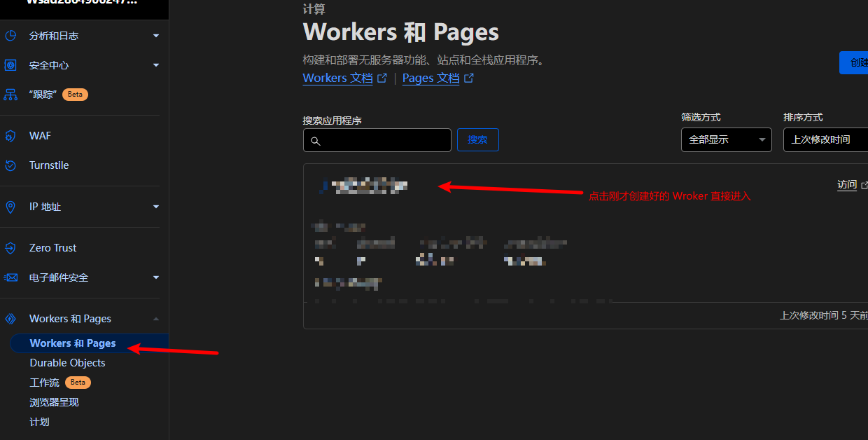Click the blue 创建 button
Image resolution: width=868 pixels, height=440 pixels.
coord(853,62)
